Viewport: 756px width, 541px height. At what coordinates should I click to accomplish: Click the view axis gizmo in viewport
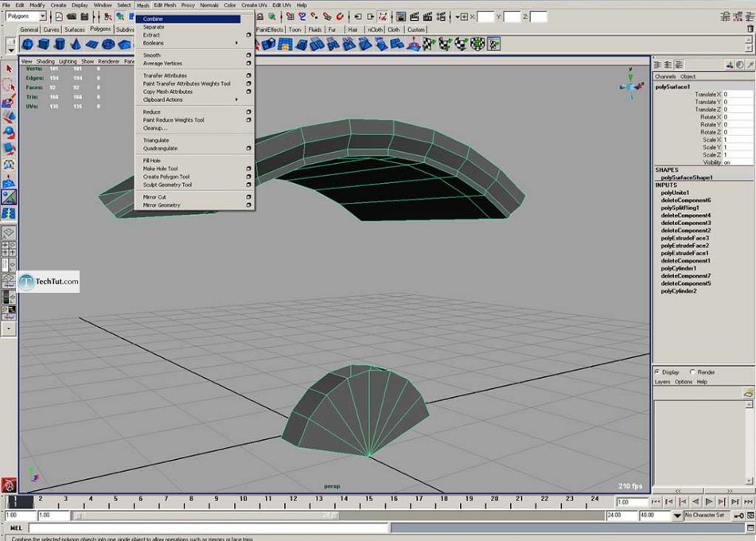click(631, 87)
